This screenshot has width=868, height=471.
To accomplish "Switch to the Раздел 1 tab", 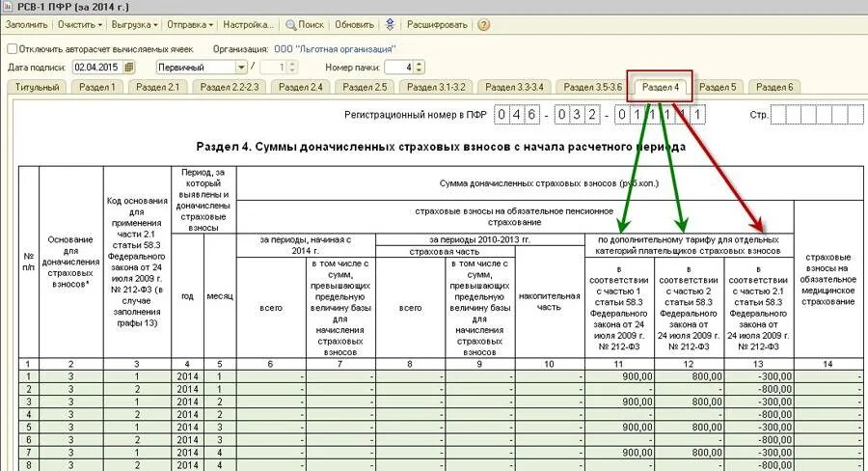I will click(96, 87).
